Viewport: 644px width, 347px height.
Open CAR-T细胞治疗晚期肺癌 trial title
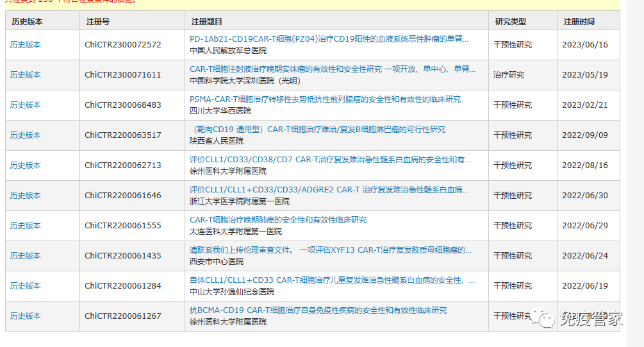[x=278, y=220]
